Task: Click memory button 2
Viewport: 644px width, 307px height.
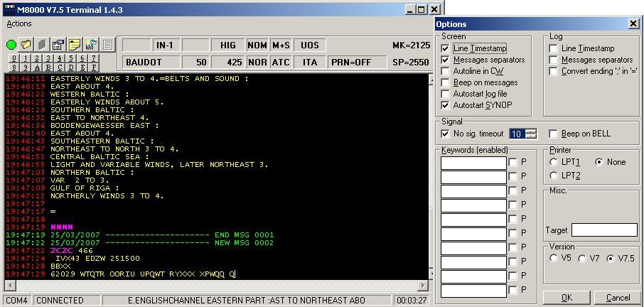Action: pyautogui.click(x=38, y=58)
